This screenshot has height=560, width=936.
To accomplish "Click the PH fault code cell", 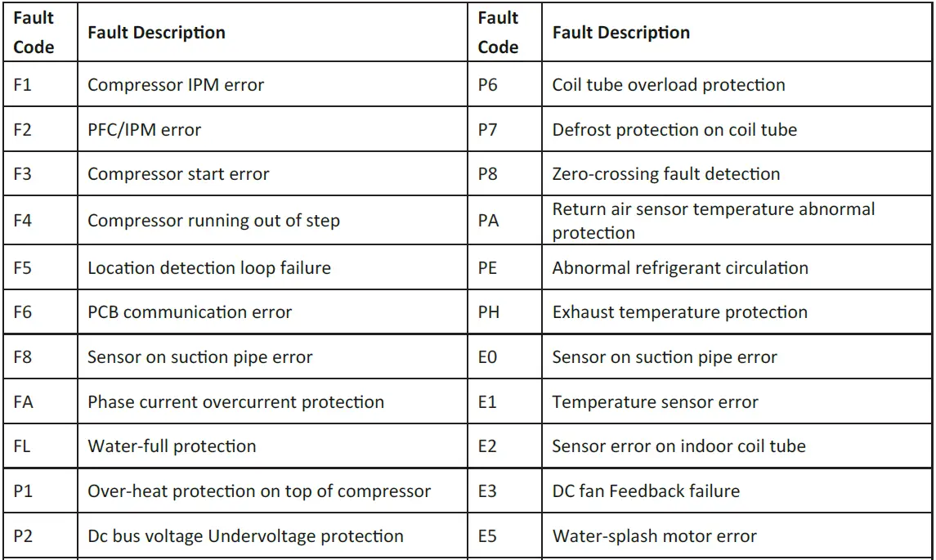I will coord(488,311).
